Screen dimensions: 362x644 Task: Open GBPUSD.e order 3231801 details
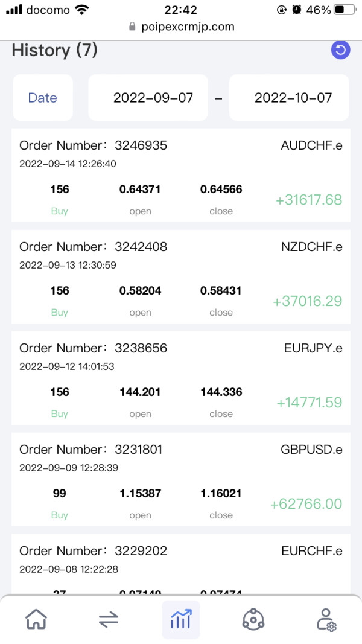181,479
